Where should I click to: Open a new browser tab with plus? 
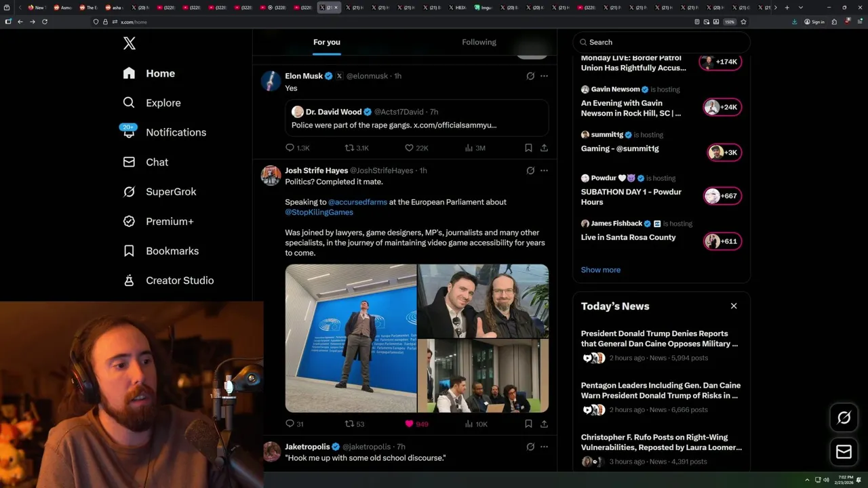787,7
